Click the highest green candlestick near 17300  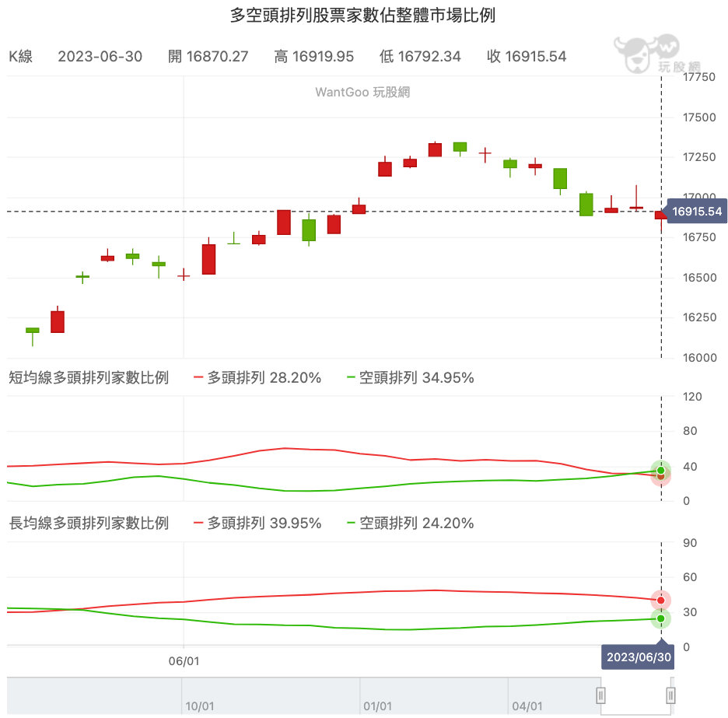pyautogui.click(x=459, y=148)
